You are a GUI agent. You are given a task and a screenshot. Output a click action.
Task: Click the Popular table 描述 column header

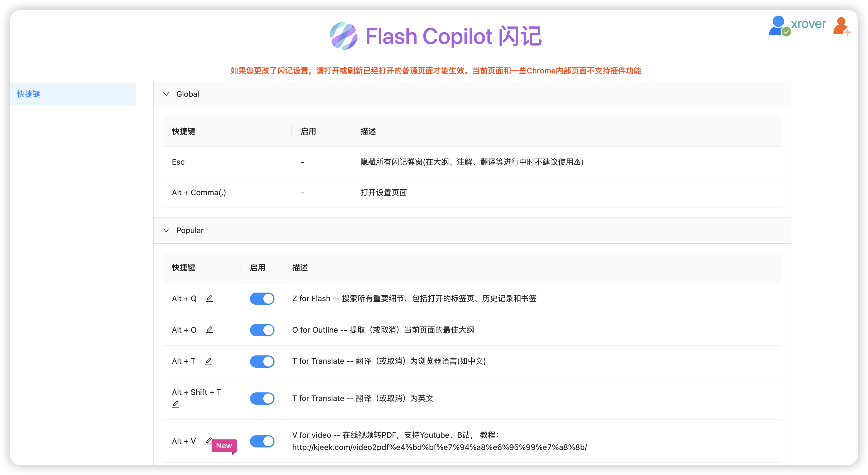pos(300,268)
